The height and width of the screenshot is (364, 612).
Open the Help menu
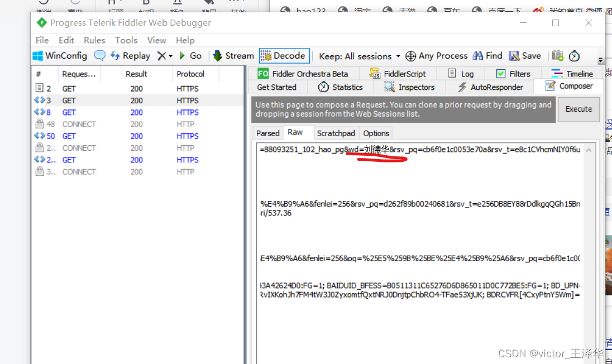(x=185, y=40)
